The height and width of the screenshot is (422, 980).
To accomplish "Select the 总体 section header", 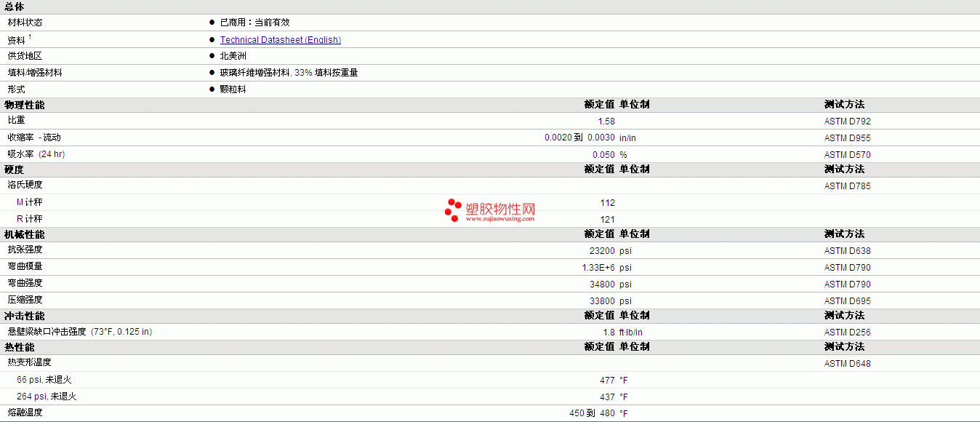I will click(x=15, y=7).
